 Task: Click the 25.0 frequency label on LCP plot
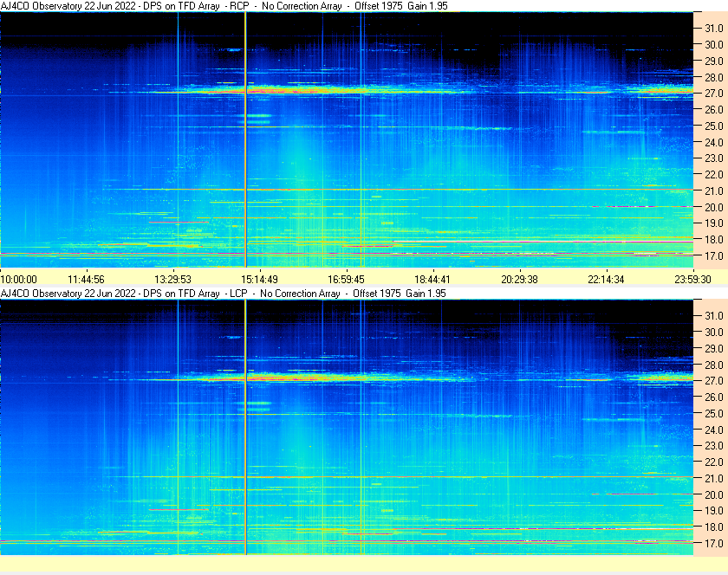tap(714, 413)
